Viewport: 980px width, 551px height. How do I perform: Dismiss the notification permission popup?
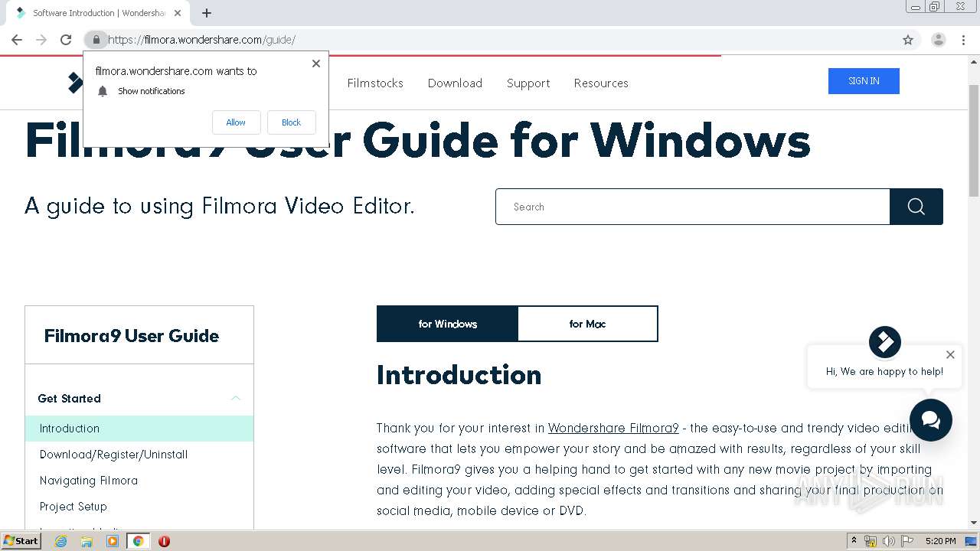[x=316, y=64]
